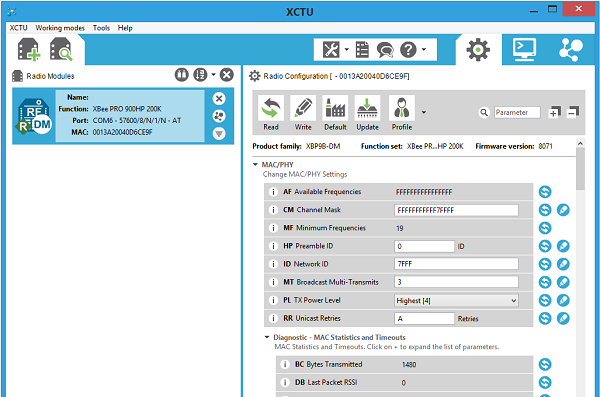600x397 pixels.
Task: Remove all radio modules from list
Action: click(227, 75)
